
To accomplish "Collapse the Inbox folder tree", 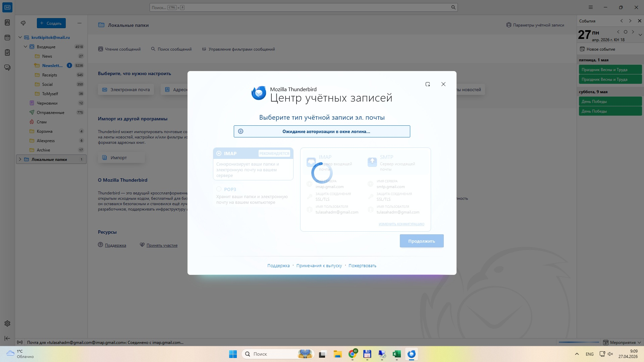I will (25, 47).
